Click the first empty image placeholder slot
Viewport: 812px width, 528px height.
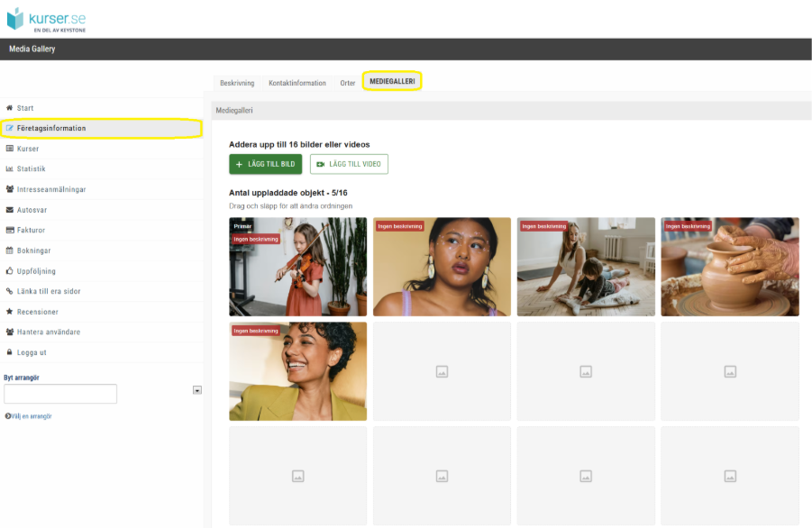tap(442, 371)
